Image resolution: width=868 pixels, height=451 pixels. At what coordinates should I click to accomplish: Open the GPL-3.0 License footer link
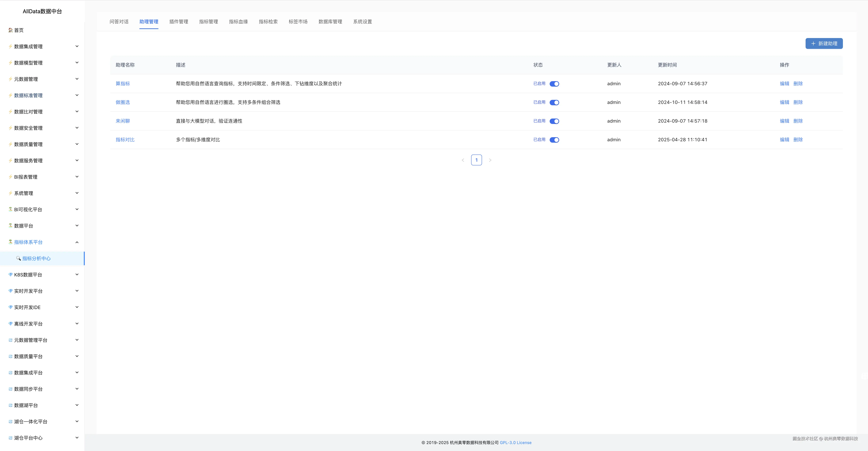tap(515, 443)
